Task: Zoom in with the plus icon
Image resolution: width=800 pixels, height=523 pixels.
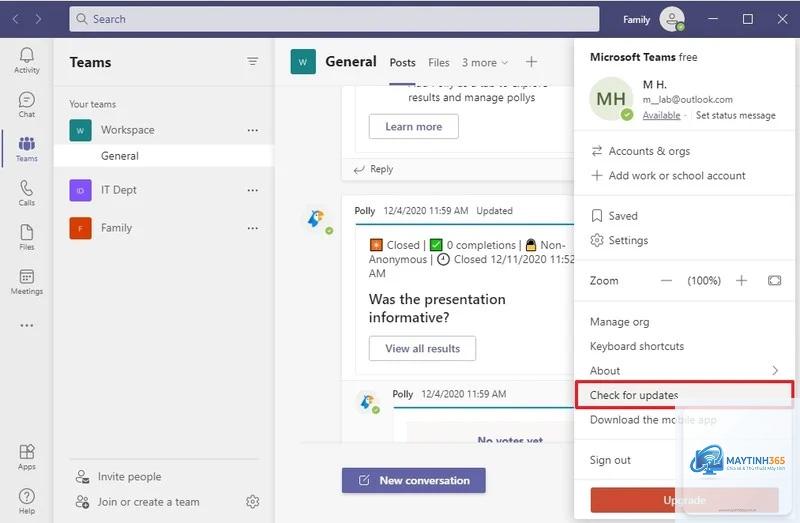Action: (741, 281)
